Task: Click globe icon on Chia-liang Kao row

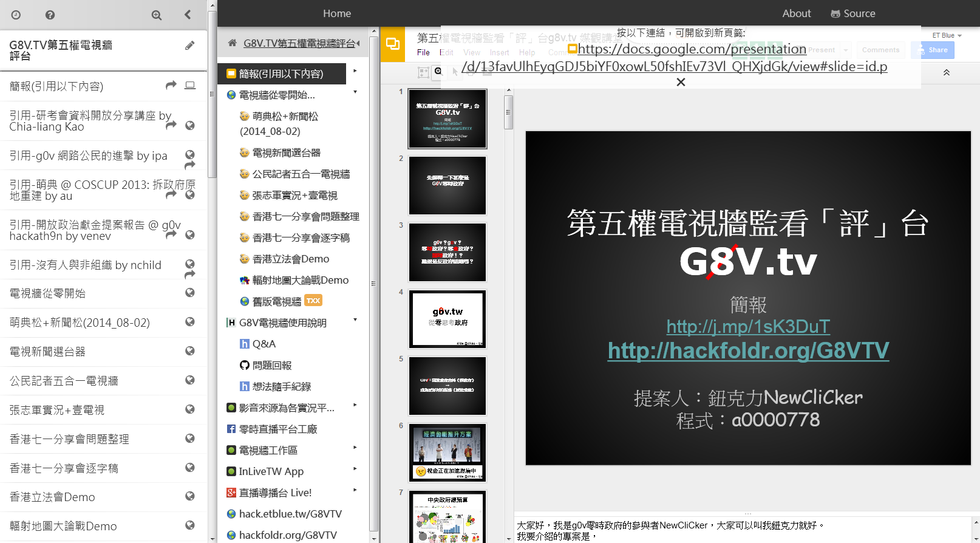Action: click(x=190, y=125)
